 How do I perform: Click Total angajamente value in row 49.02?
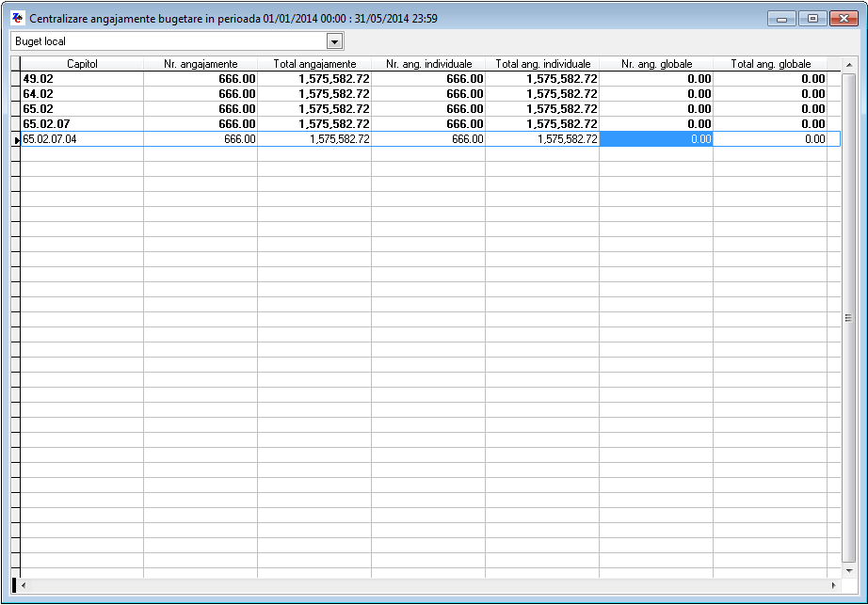(x=314, y=78)
